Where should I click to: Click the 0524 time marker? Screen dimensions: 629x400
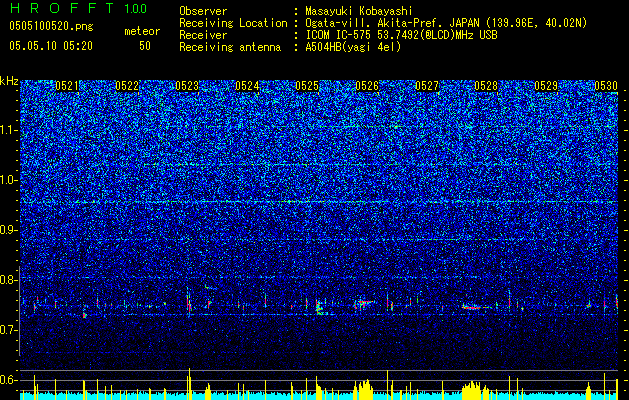(x=247, y=86)
